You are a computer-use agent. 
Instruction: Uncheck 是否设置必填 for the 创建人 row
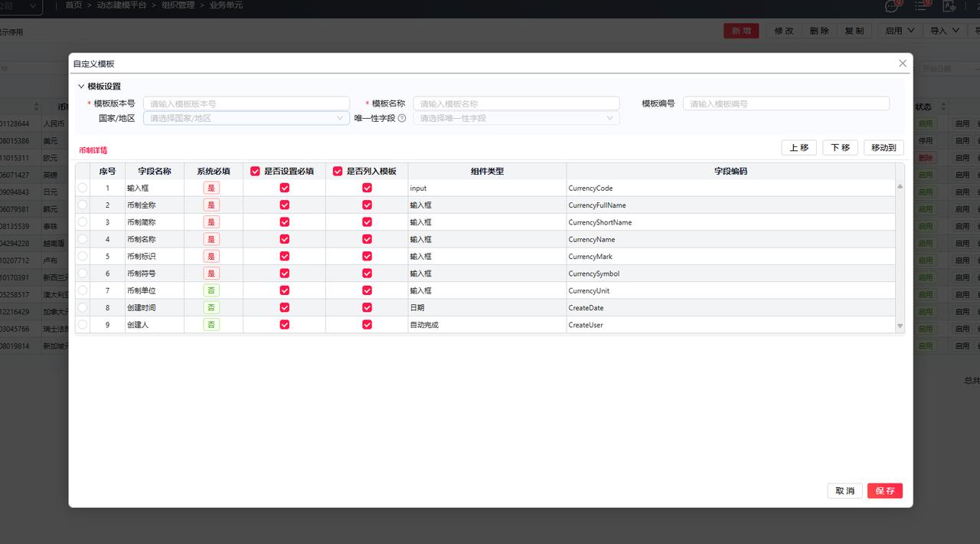pos(285,325)
